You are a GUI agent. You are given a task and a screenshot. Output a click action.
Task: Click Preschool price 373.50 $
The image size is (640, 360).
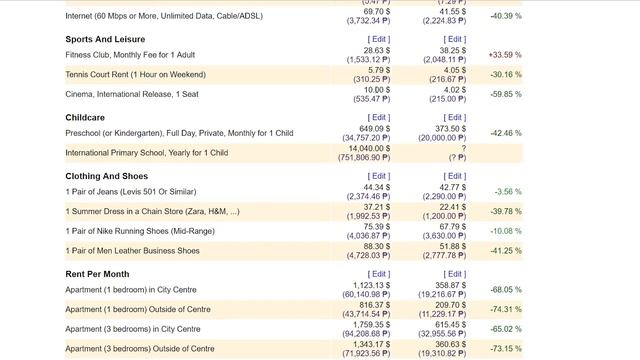pyautogui.click(x=451, y=129)
